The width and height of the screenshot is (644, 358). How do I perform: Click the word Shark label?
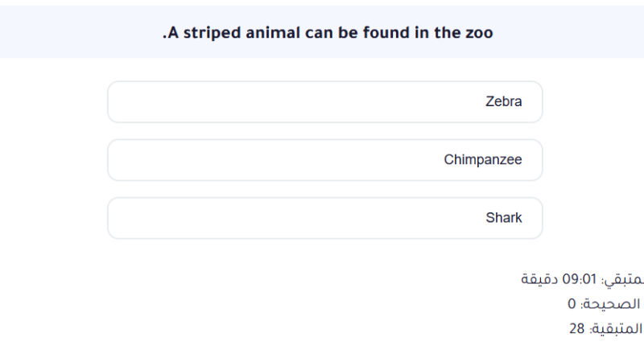(x=504, y=218)
